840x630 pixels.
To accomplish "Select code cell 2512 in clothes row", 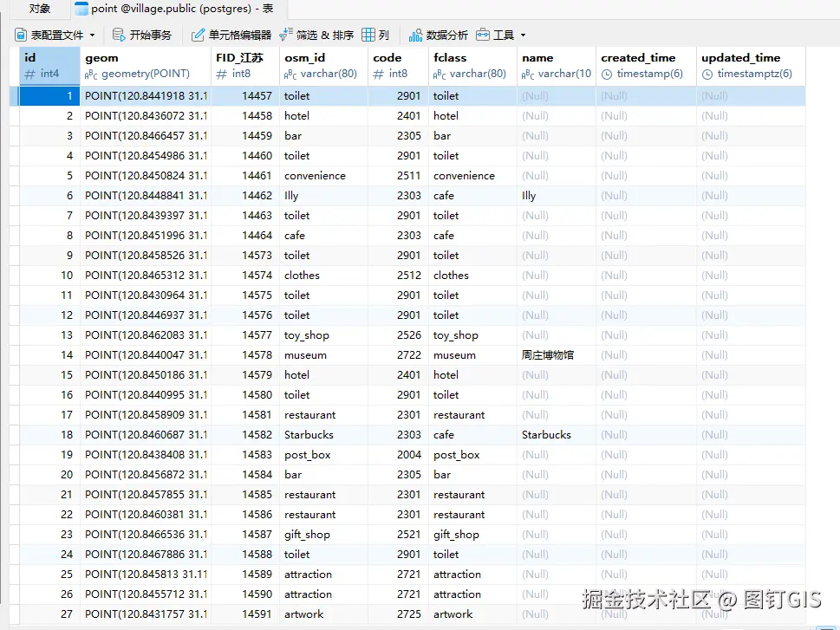I will click(x=398, y=276).
